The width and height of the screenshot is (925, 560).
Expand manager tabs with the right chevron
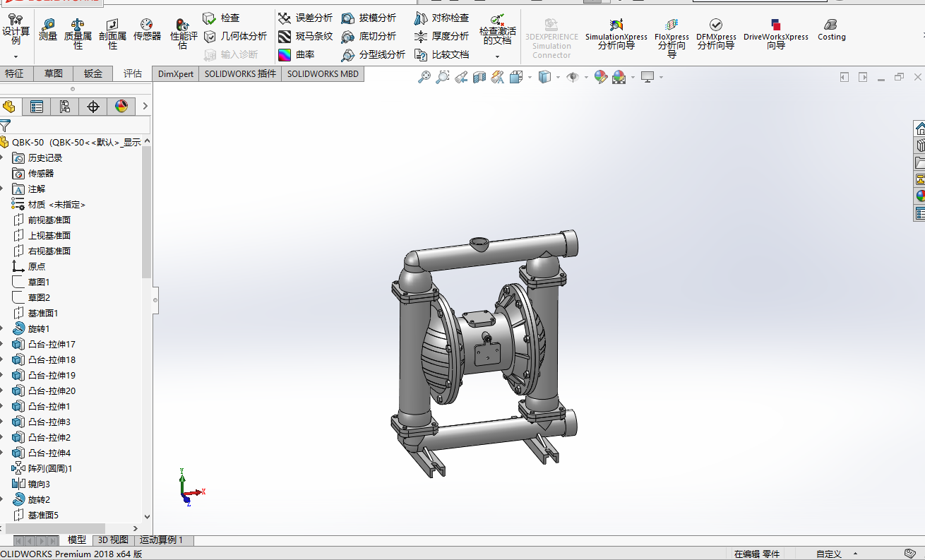click(x=145, y=107)
